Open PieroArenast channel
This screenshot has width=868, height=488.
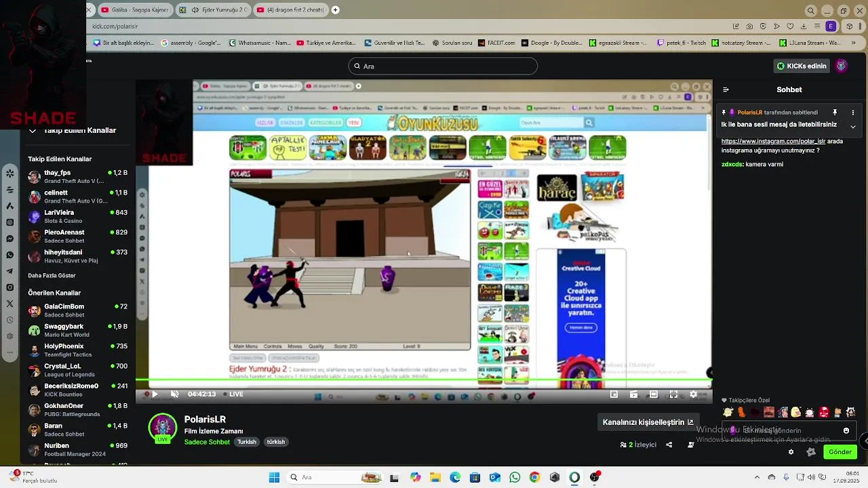pyautogui.click(x=77, y=236)
